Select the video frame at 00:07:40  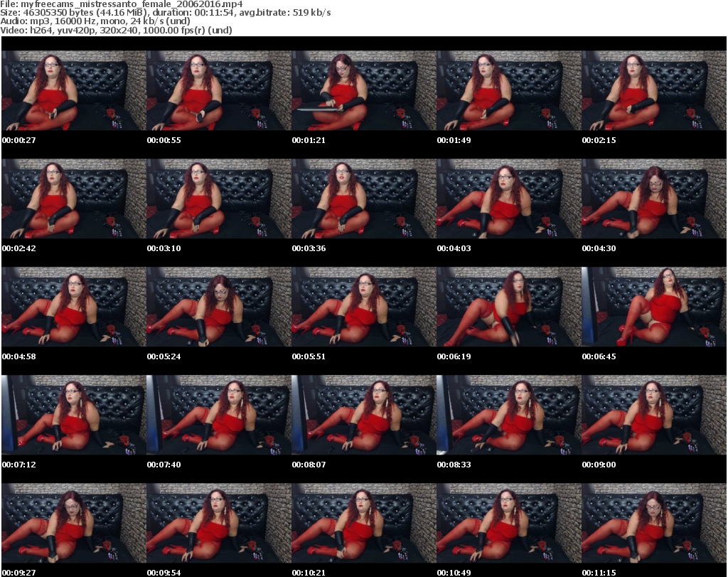point(219,415)
